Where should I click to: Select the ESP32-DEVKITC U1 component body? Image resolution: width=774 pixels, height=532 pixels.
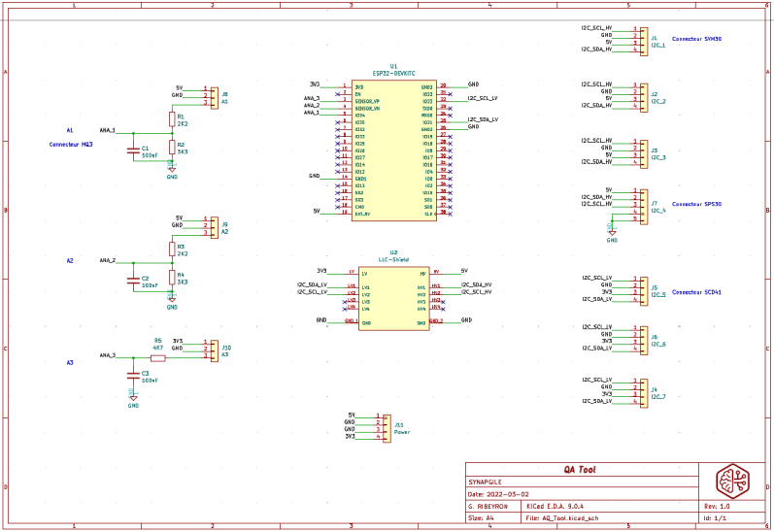[x=393, y=150]
